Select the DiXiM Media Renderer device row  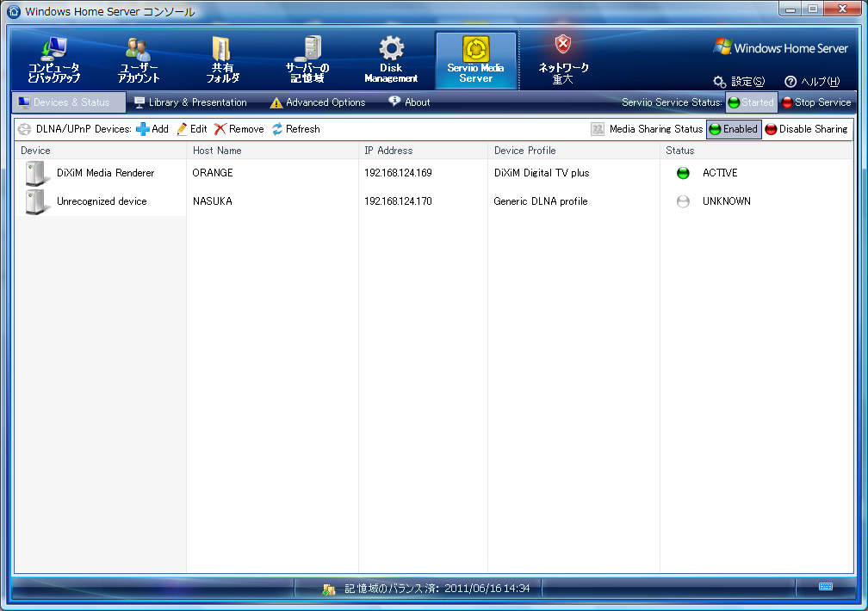(x=105, y=173)
